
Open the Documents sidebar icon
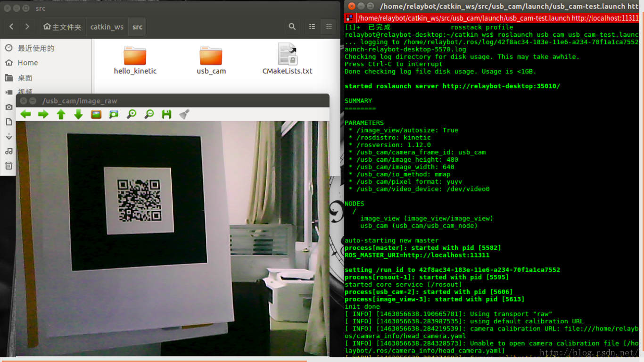pos(8,122)
